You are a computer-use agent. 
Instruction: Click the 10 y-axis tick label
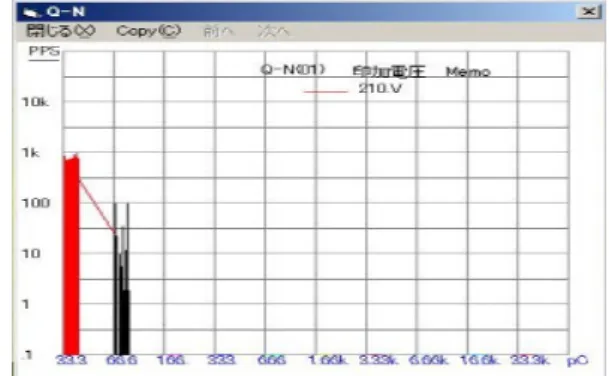point(31,254)
